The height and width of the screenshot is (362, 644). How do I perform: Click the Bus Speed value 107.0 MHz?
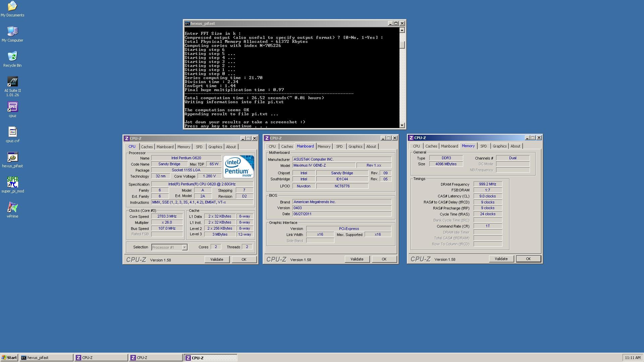(x=167, y=229)
